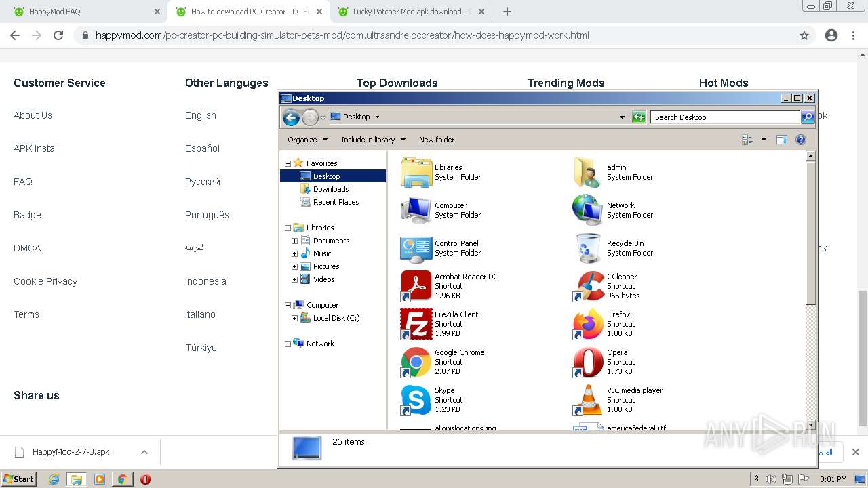The image size is (868, 488).
Task: Select Recent Places in Favorites
Action: (x=336, y=202)
